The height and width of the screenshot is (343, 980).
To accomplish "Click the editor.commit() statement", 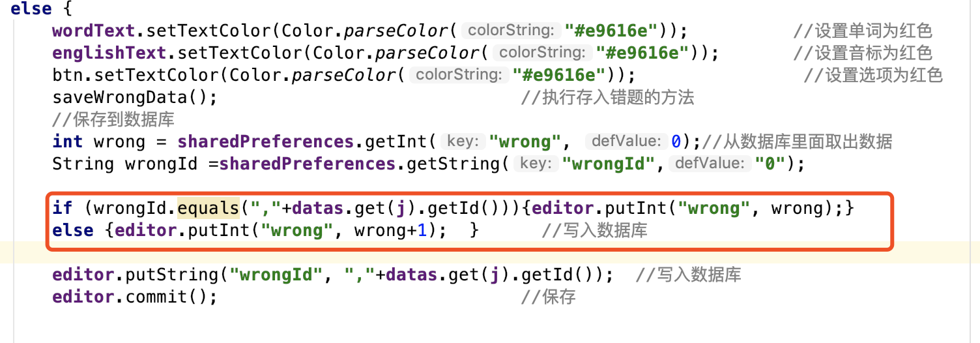I will coord(134,297).
